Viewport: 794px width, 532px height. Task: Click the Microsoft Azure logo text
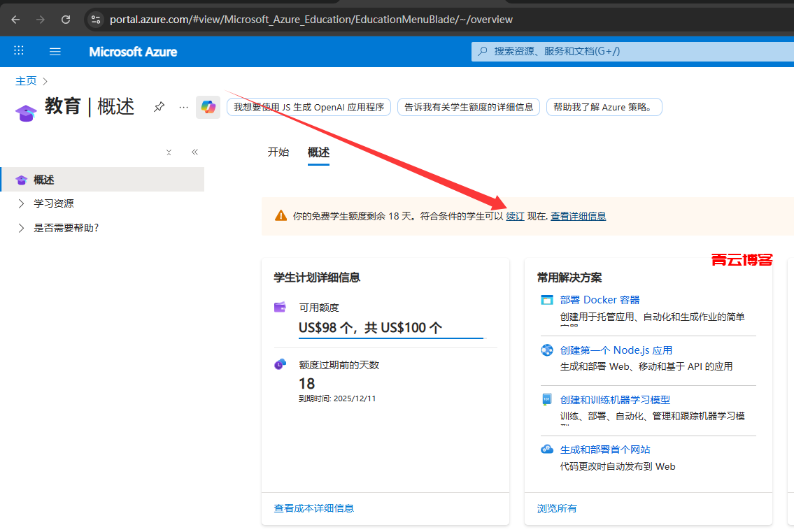click(x=133, y=52)
